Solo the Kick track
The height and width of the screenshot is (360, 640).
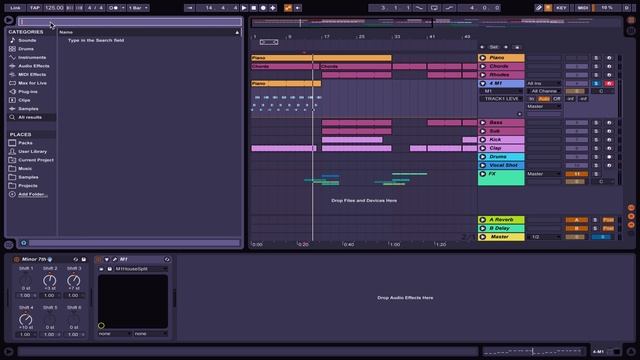tap(596, 140)
